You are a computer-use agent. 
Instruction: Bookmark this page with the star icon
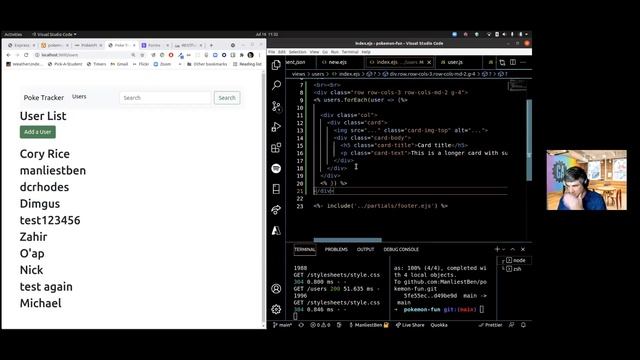point(142,55)
